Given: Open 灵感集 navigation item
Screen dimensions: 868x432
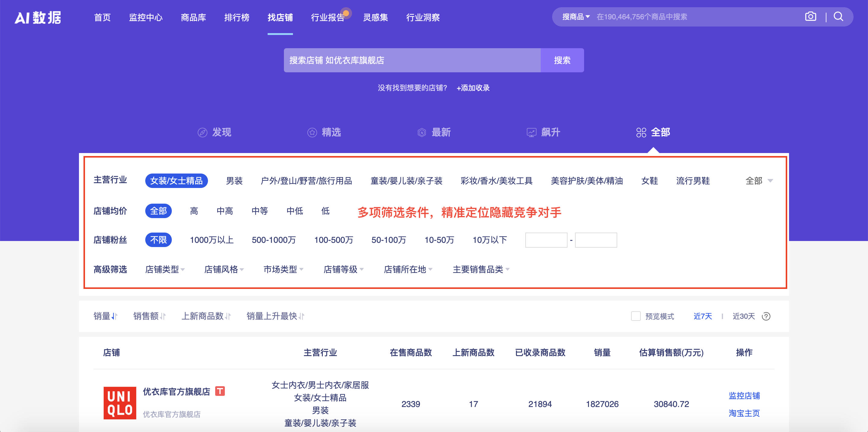Looking at the screenshot, I should pyautogui.click(x=375, y=17).
